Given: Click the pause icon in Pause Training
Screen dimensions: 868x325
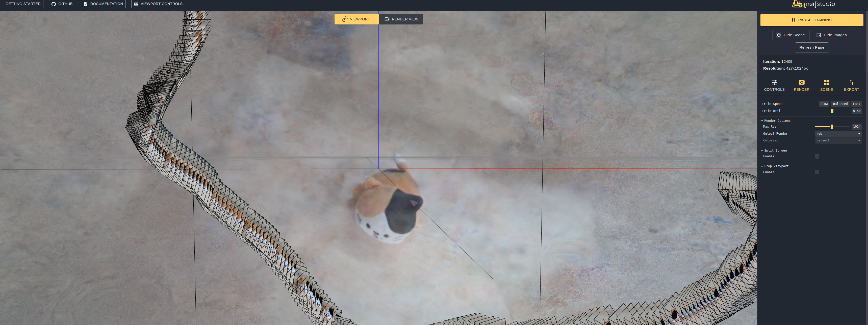Looking at the screenshot, I should (793, 20).
